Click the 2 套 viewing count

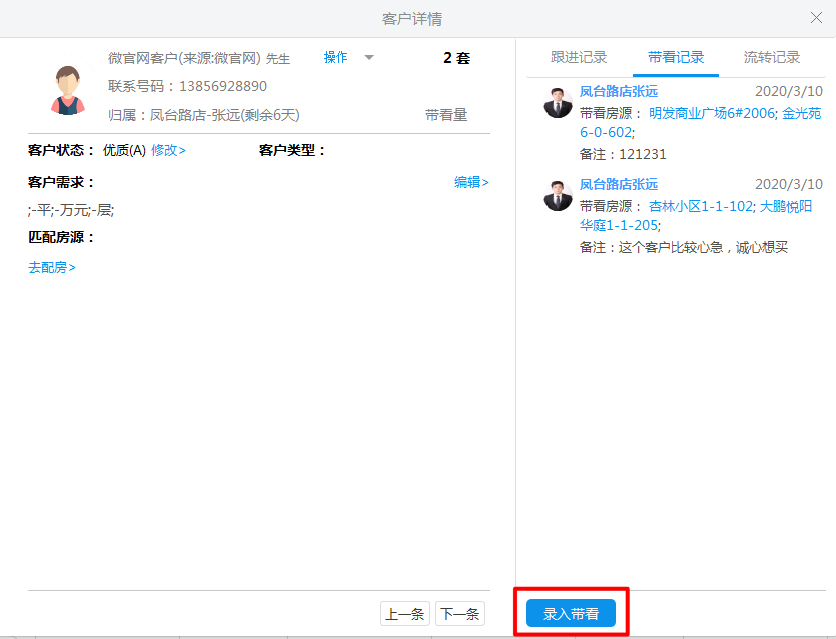456,58
